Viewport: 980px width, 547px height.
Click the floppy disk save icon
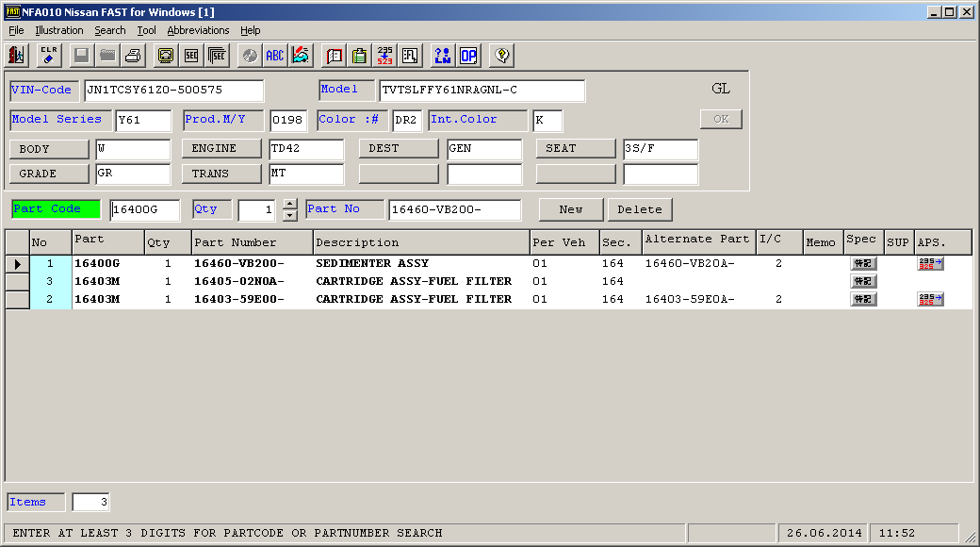coord(81,56)
